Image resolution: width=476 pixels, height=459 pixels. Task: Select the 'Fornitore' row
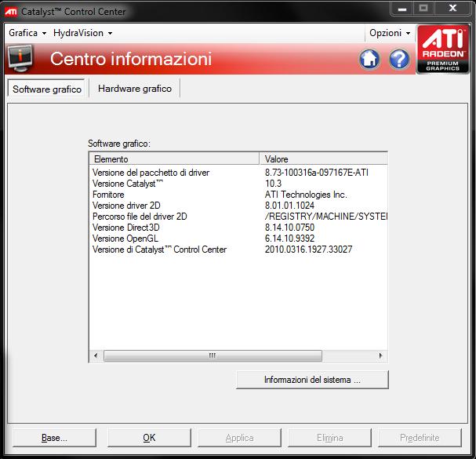(238, 195)
